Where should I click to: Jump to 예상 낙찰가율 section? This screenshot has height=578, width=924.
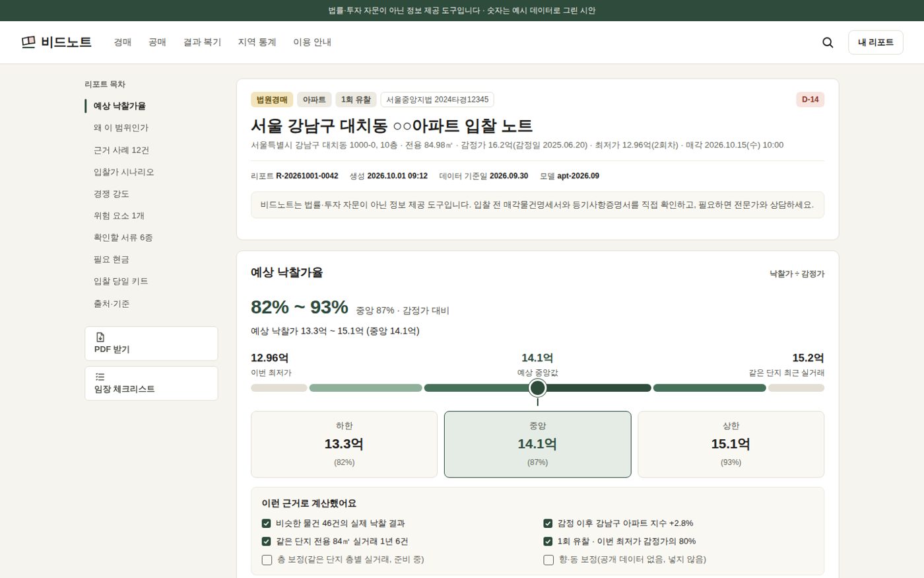pos(119,106)
